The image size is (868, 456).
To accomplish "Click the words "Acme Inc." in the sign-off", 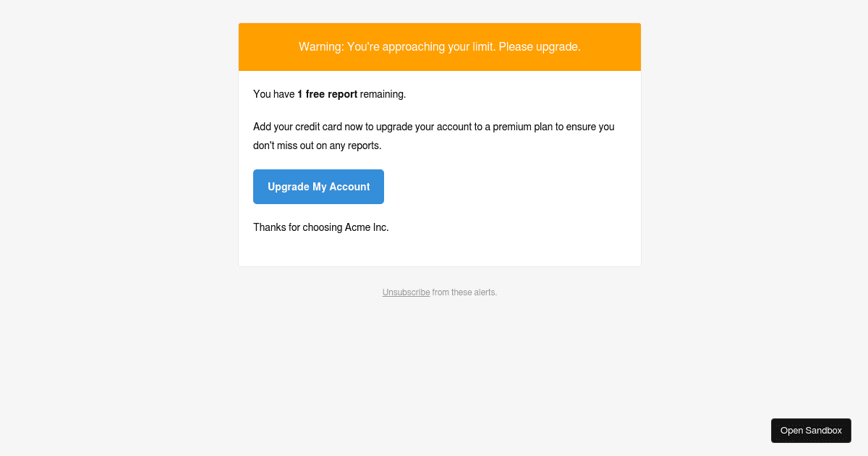I will (367, 227).
